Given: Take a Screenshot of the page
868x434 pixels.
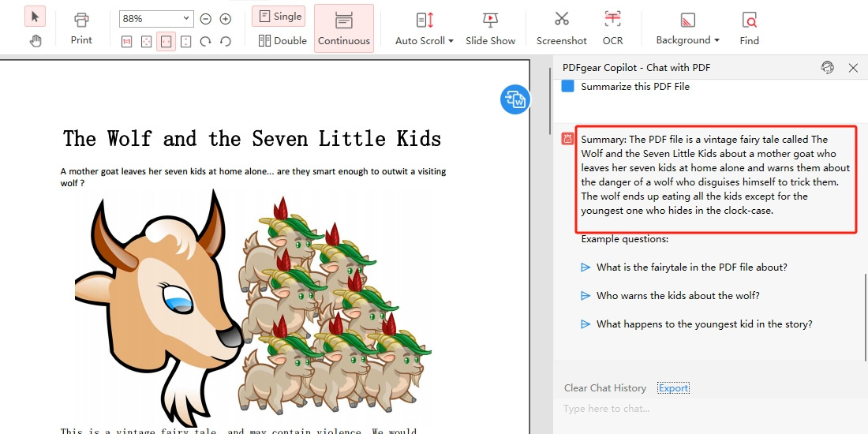Looking at the screenshot, I should point(561,28).
